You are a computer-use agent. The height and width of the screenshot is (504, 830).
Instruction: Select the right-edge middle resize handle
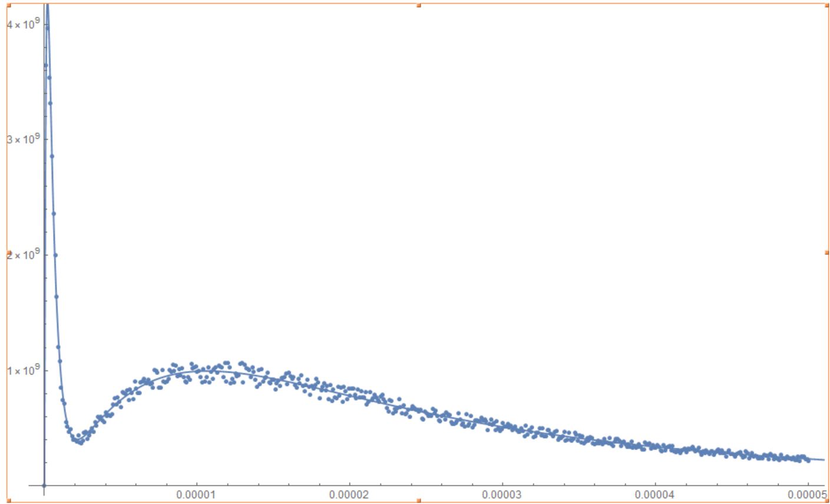point(828,252)
